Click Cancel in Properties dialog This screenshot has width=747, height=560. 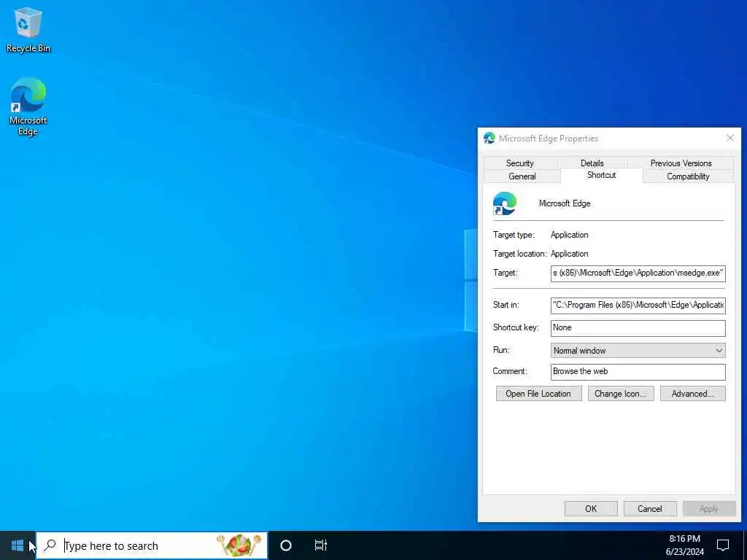650,508
